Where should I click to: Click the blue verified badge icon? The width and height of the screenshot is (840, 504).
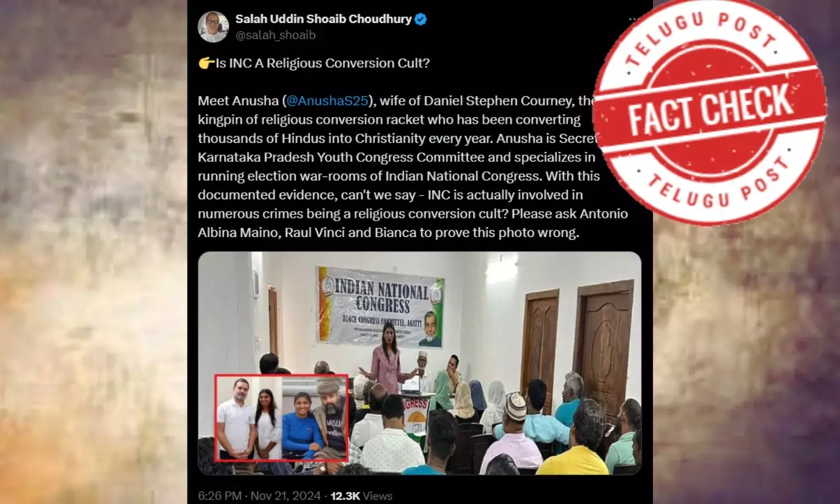(x=421, y=19)
